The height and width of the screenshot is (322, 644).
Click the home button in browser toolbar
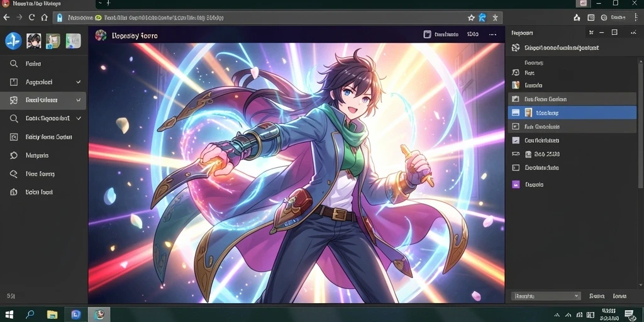tap(45, 18)
